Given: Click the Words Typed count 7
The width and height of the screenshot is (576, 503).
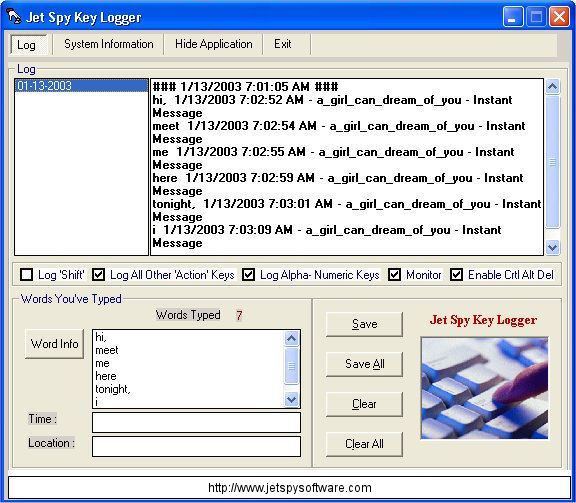Looking at the screenshot, I should 239,315.
